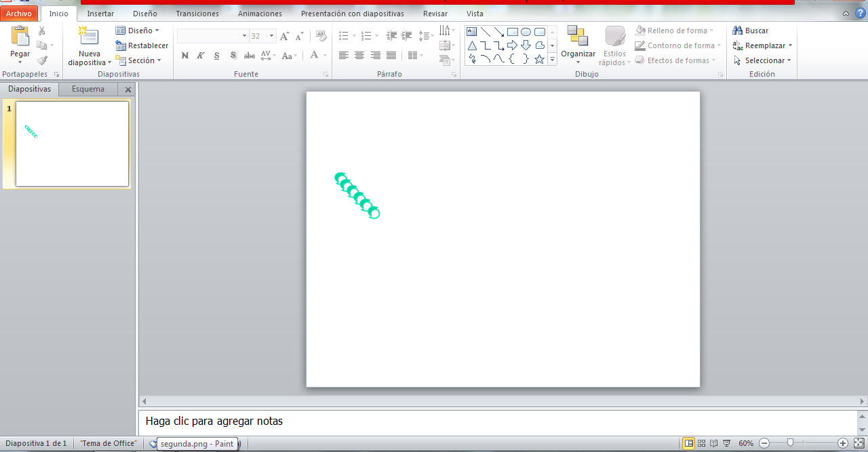The width and height of the screenshot is (868, 452).
Task: Click the Format Painter brush icon
Action: (x=42, y=60)
